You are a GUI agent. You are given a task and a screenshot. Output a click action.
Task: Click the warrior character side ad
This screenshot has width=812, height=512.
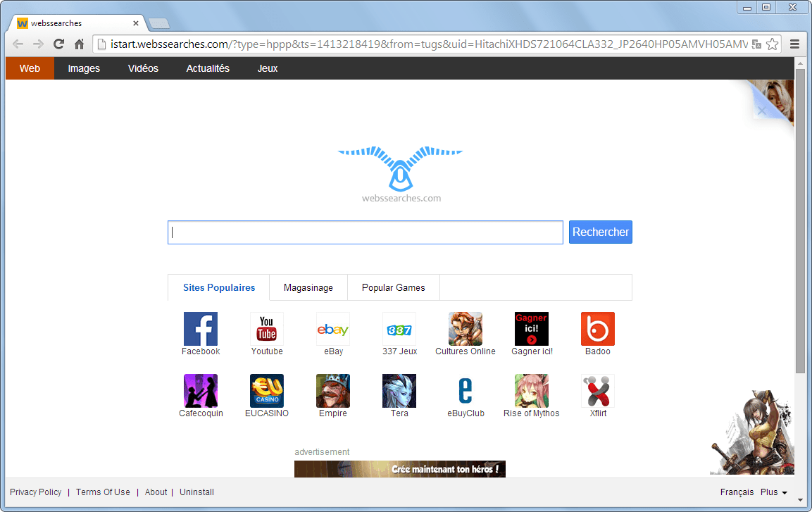pyautogui.click(x=752, y=432)
